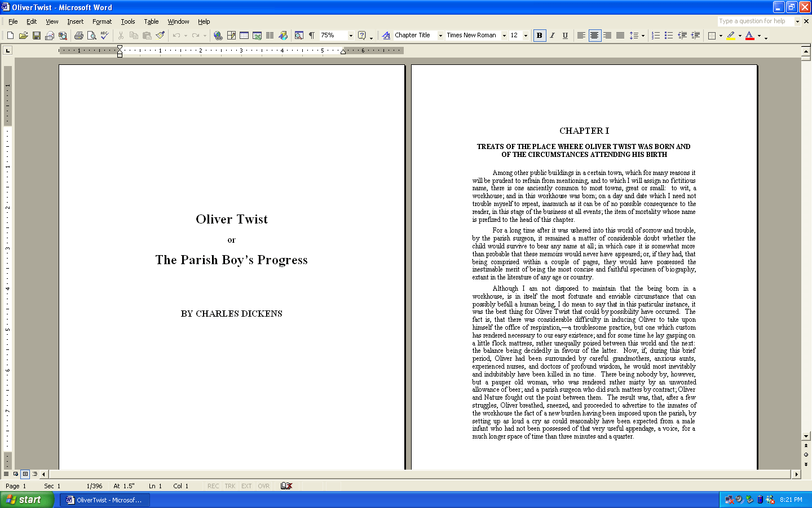
Task: Open the File menu
Action: coord(13,21)
